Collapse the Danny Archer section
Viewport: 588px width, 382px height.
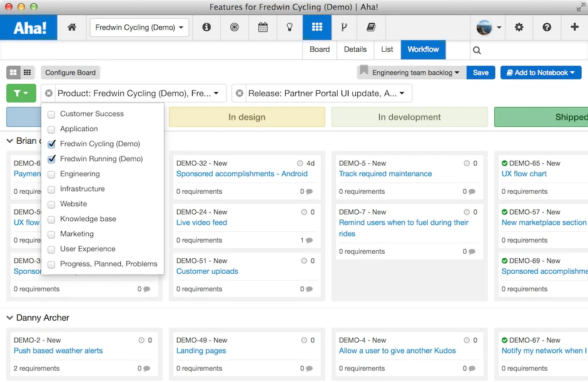pyautogui.click(x=10, y=318)
